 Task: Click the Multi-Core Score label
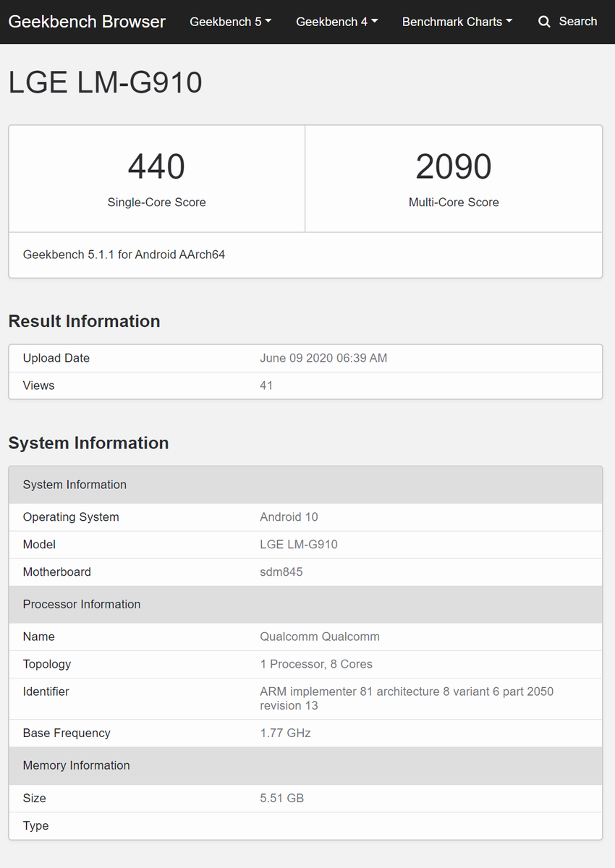(x=454, y=203)
